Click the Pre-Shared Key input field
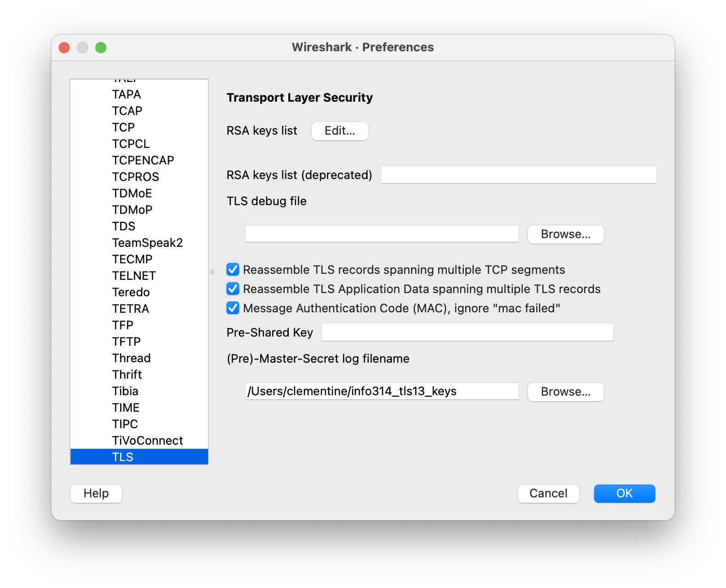 467,332
